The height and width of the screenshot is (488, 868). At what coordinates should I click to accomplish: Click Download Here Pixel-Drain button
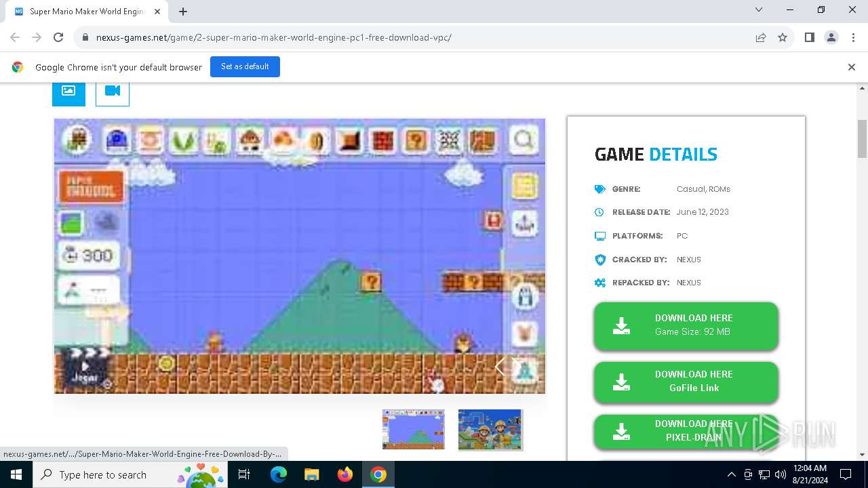tap(686, 431)
